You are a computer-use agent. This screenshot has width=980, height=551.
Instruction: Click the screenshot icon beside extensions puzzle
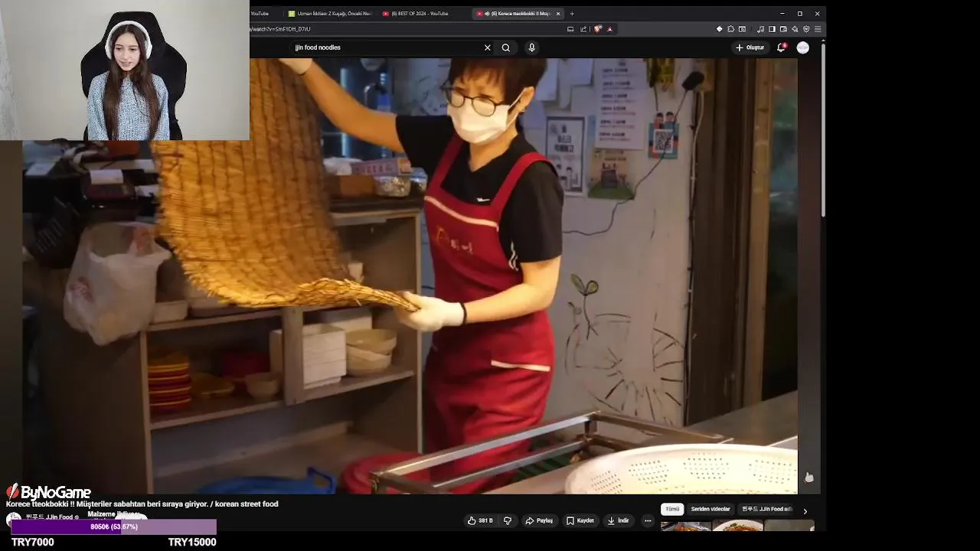click(x=742, y=29)
